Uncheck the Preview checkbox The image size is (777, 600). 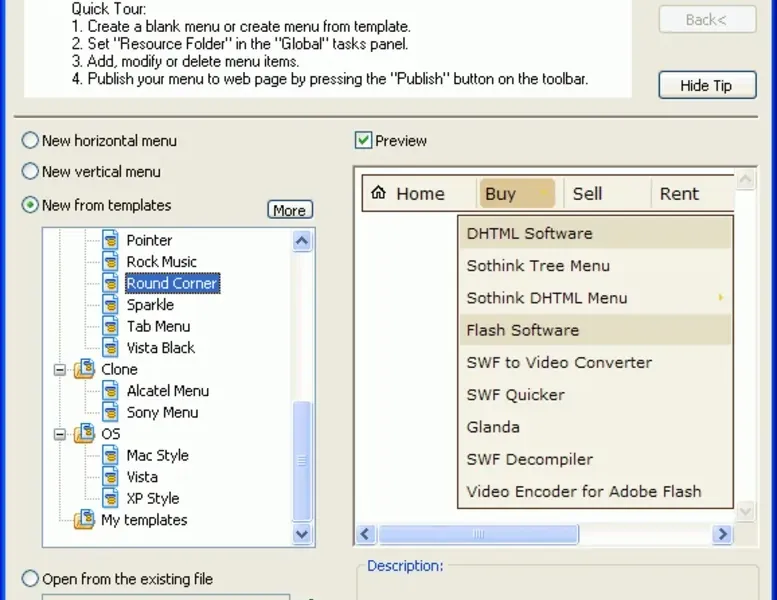click(x=363, y=140)
